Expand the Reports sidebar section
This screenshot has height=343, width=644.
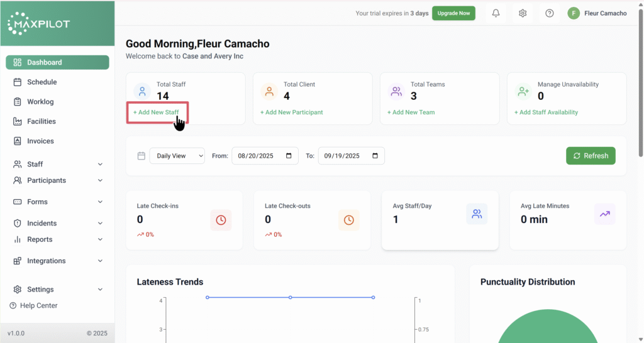[57, 239]
